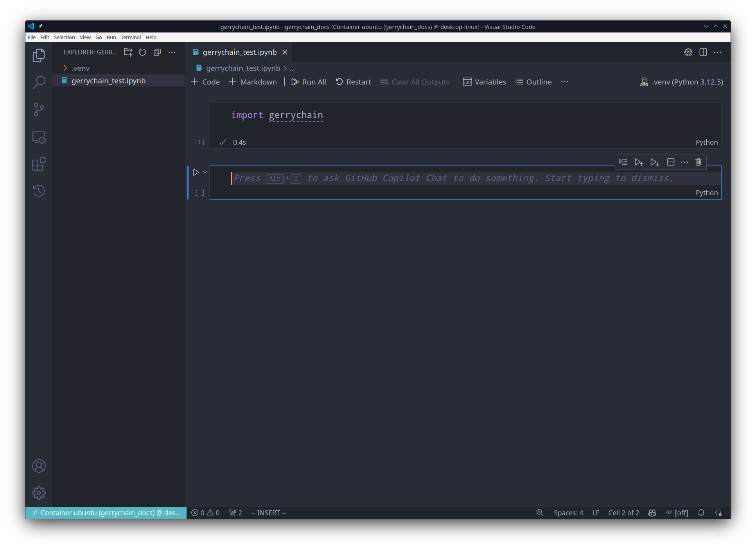Click the run history sidebar icon

point(39,191)
